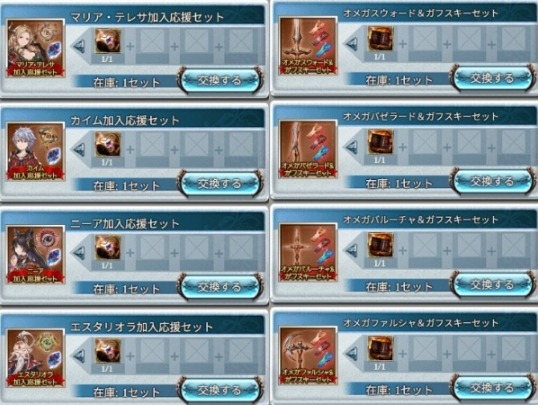Exchange the マリア・テレサ加入応援セット with 交換する
Image resolution: width=538 pixels, height=406 pixels.
pyautogui.click(x=220, y=81)
